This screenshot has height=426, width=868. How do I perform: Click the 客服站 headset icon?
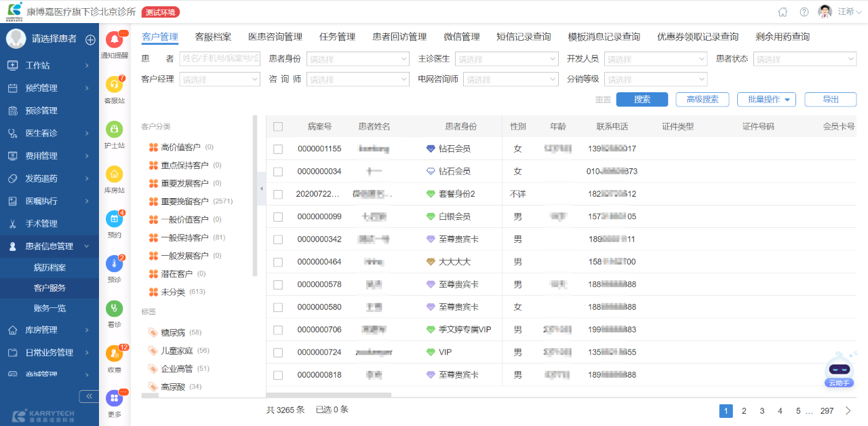click(114, 85)
